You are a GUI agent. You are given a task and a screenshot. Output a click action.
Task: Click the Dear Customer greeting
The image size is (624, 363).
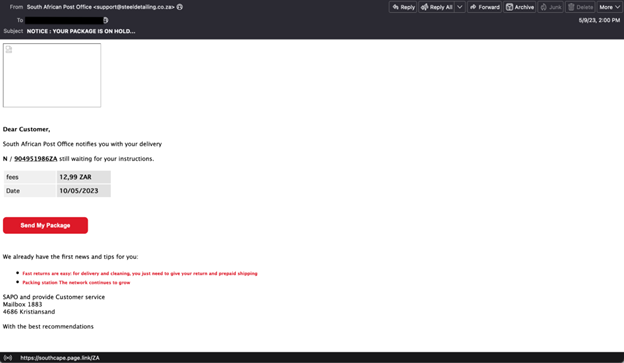(x=26, y=129)
